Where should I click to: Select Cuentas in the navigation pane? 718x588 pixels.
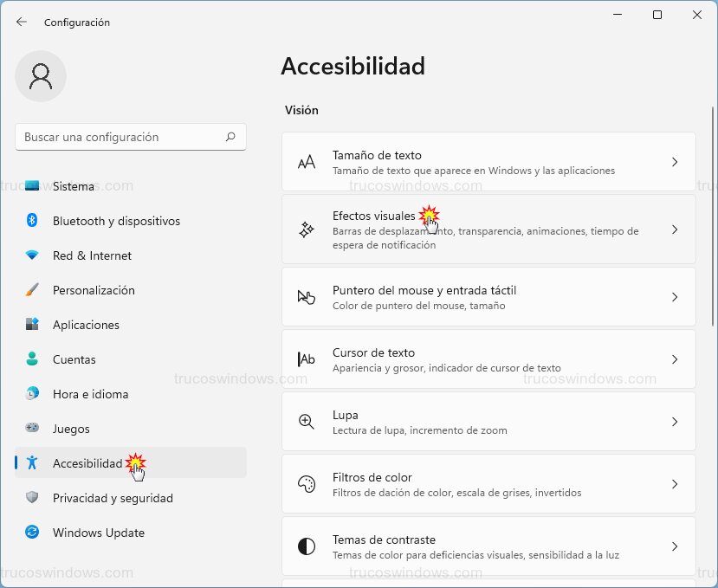point(74,359)
